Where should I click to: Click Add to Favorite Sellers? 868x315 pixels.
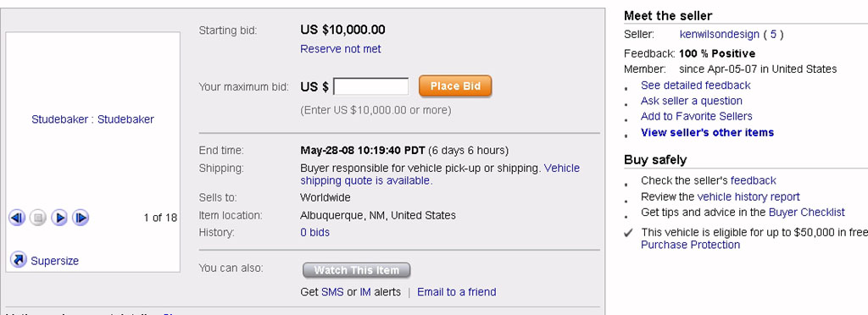pos(697,116)
